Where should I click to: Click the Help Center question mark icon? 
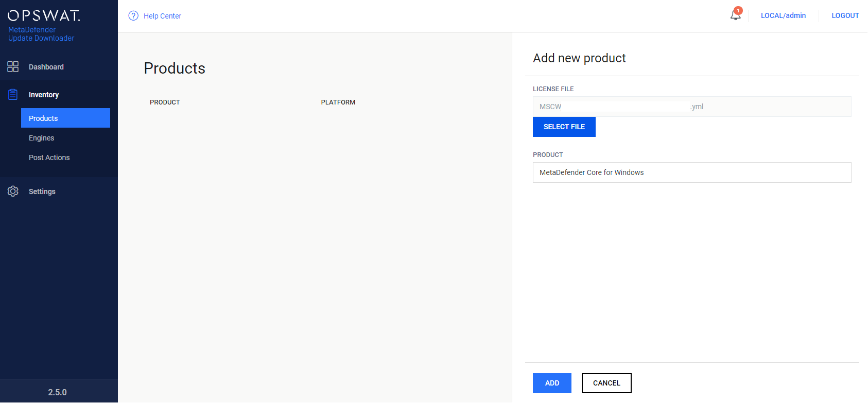coord(133,15)
